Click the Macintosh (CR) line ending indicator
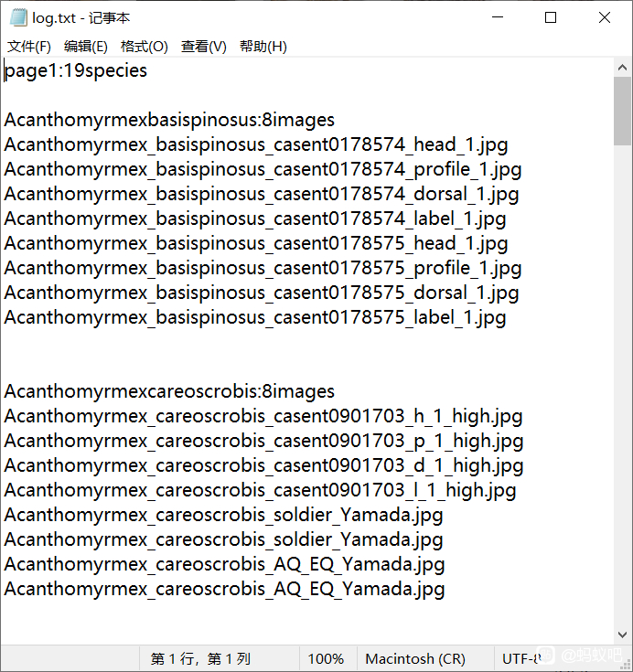Viewport: 633px width, 672px height. (x=415, y=658)
